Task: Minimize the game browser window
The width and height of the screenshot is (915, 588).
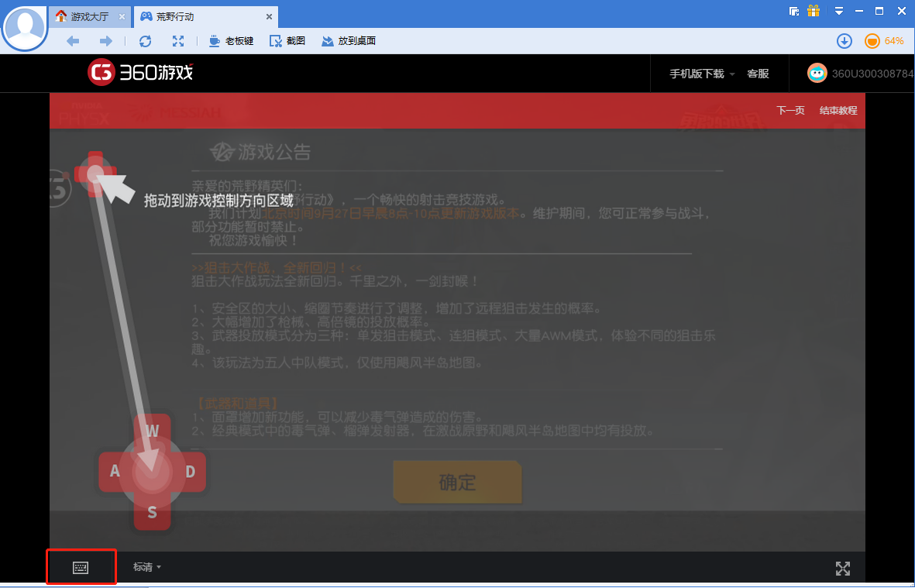Action: point(859,11)
